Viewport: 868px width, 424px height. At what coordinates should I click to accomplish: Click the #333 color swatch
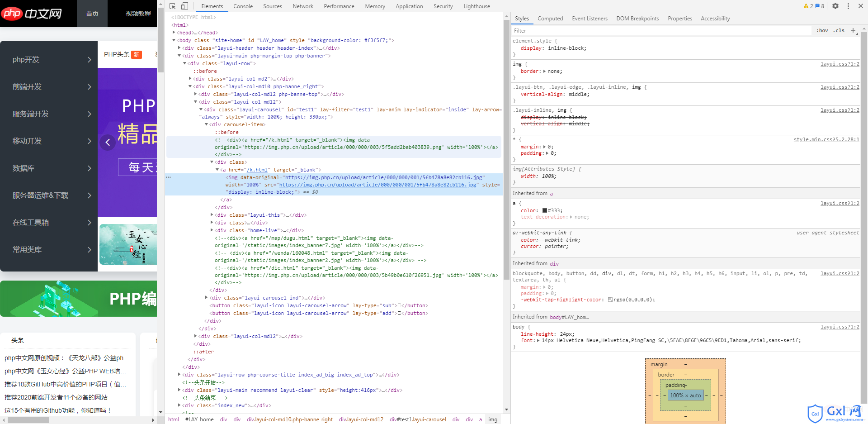[x=545, y=210]
